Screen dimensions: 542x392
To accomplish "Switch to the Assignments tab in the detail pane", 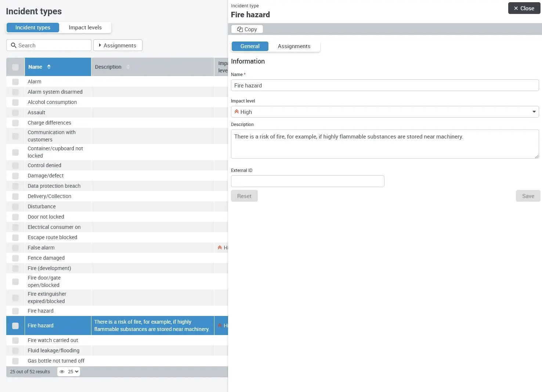I will pyautogui.click(x=294, y=46).
